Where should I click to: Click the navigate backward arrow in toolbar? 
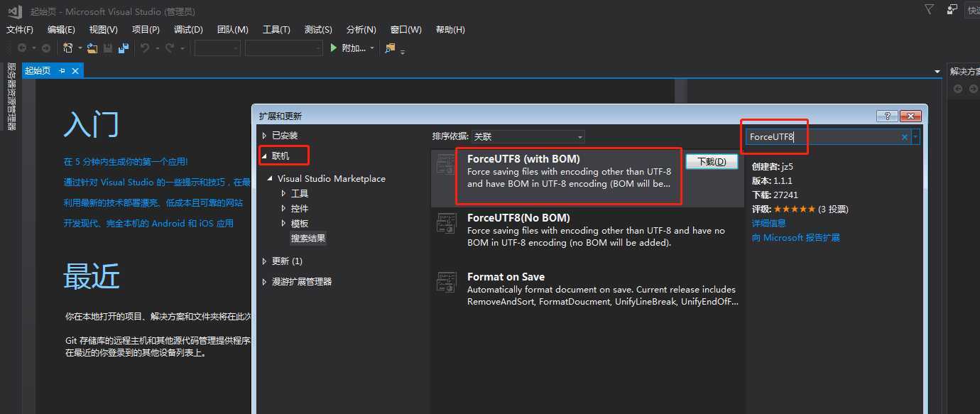(x=22, y=48)
